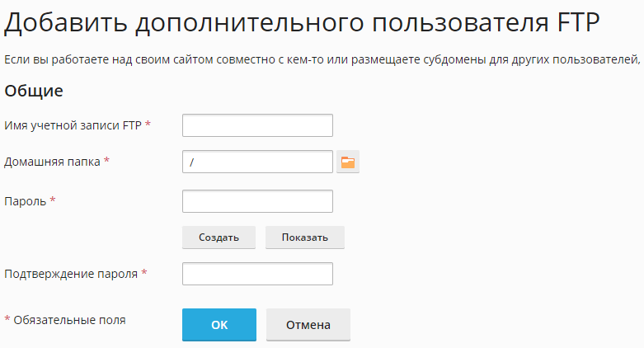The height and width of the screenshot is (348, 644).
Task: Click the red asterisk beside the FTP account label
Action: pyautogui.click(x=148, y=125)
